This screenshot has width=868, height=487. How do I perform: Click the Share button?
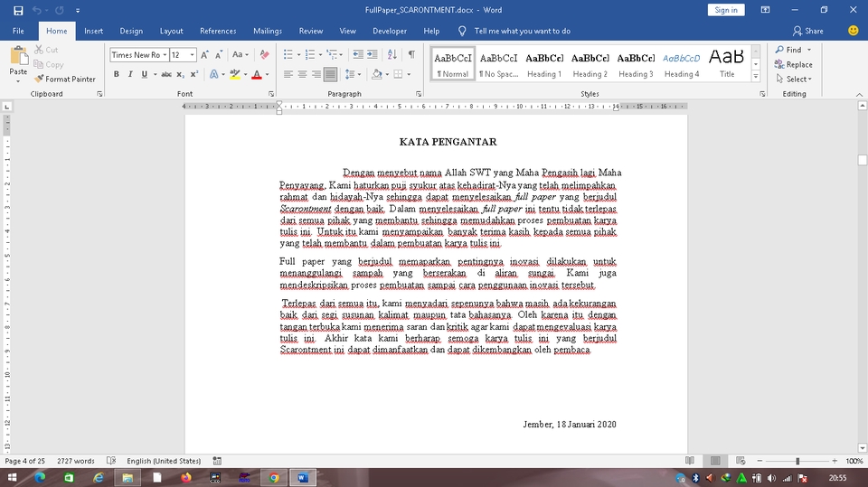[808, 31]
